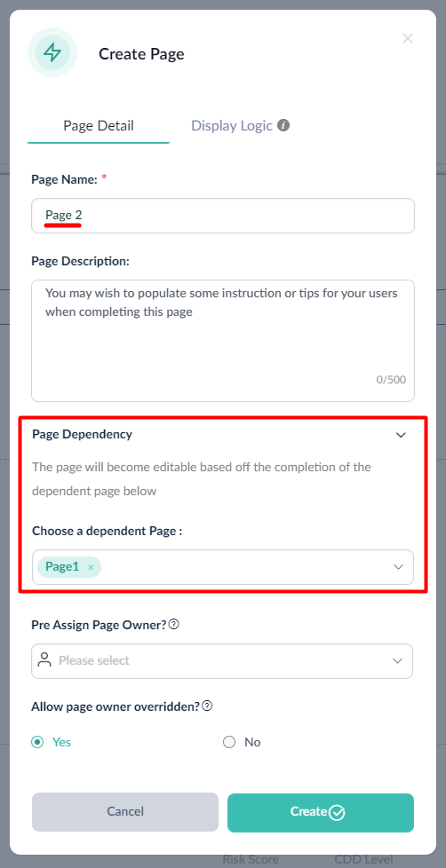Viewport: 446px width, 868px height.
Task: Select the Yes radio button
Action: (37, 742)
